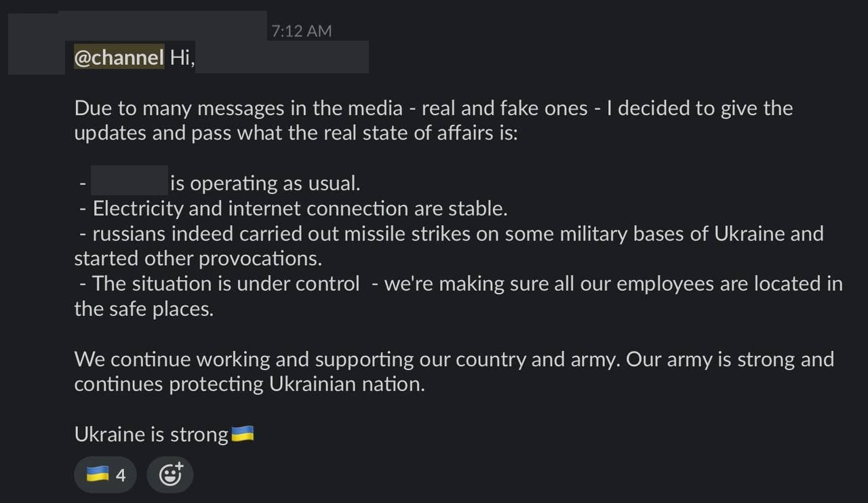Click the redacted company name before 'is operating as usual'

130,182
